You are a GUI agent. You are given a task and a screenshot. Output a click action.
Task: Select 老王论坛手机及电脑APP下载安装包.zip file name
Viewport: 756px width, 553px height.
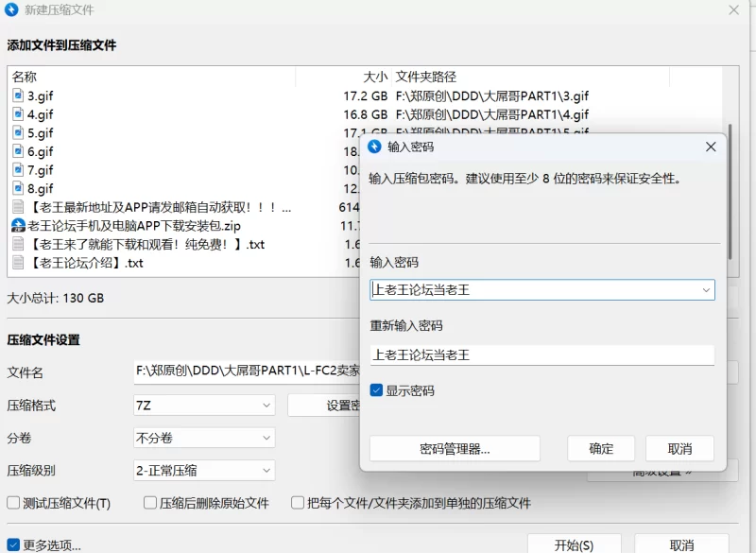pos(134,226)
